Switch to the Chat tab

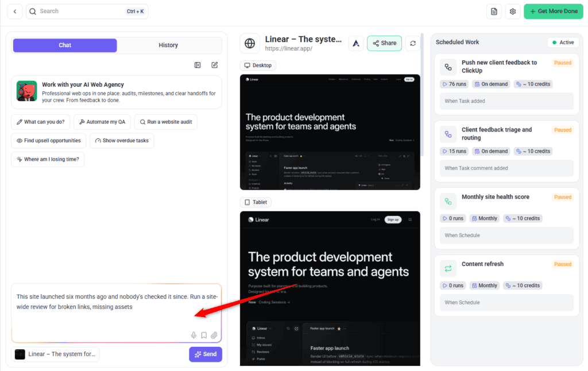tap(65, 45)
